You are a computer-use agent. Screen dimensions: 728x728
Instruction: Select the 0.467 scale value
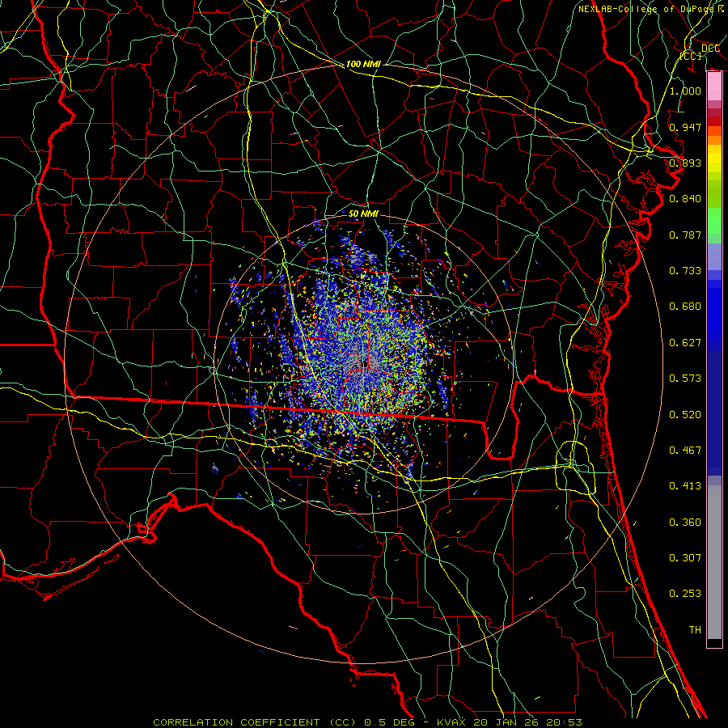coord(685,451)
